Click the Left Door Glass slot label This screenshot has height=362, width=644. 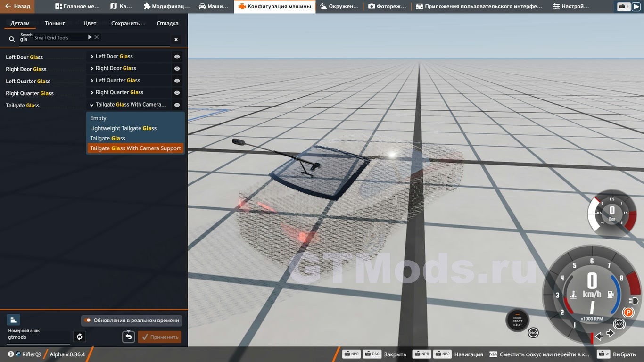[25, 57]
